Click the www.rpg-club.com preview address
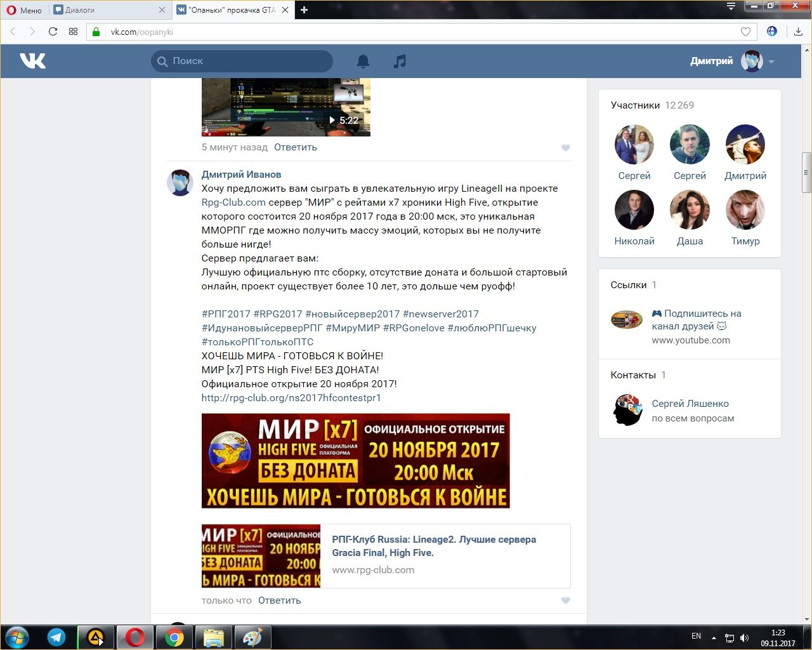Image resolution: width=812 pixels, height=650 pixels. pyautogui.click(x=373, y=570)
